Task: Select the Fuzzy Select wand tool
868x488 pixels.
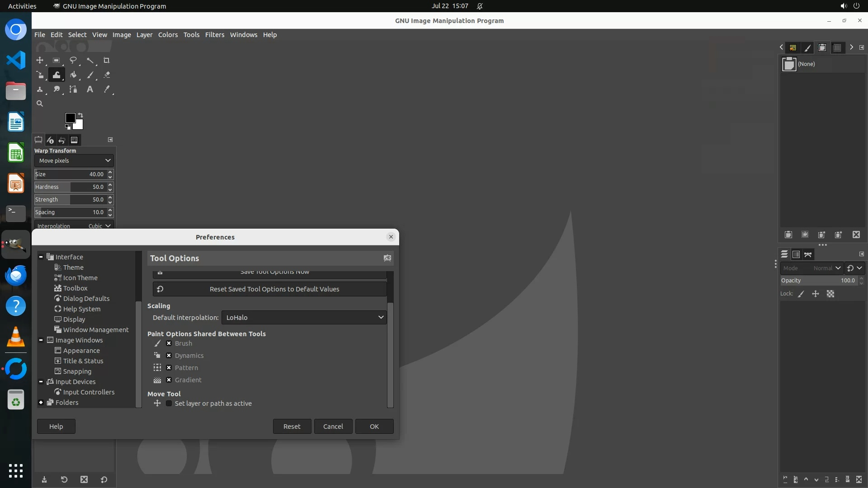Action: tap(90, 61)
